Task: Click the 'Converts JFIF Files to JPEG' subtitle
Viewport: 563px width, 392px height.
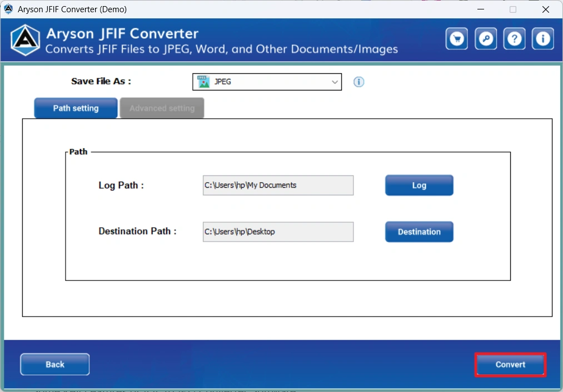Action: click(222, 49)
